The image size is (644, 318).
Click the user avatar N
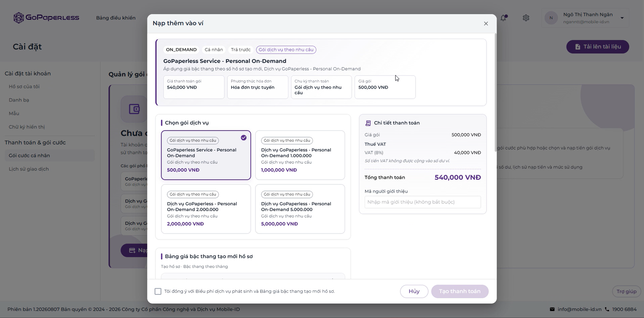coord(551,18)
